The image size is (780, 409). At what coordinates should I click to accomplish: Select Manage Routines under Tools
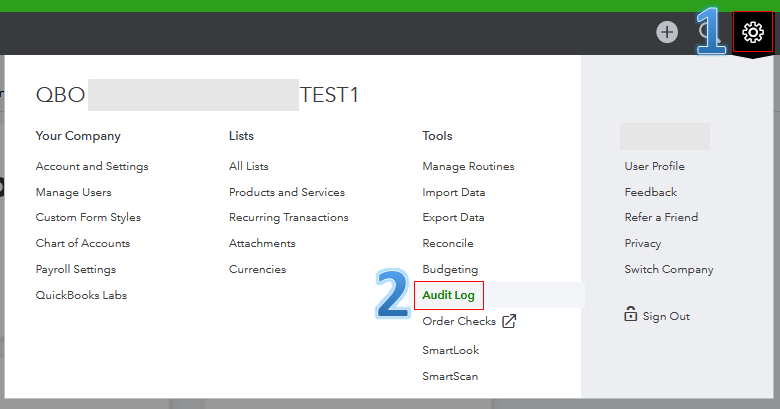coord(468,166)
